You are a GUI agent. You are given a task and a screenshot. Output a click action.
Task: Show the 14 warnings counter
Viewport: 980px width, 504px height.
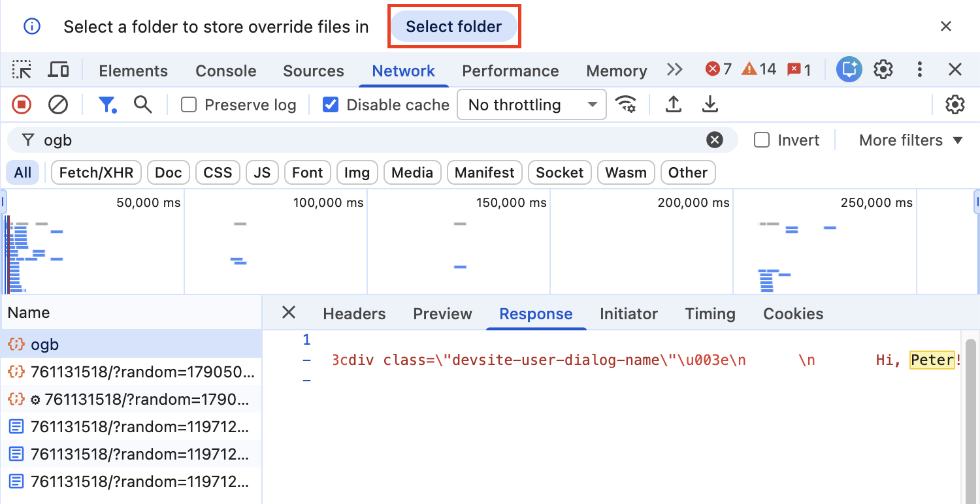click(759, 69)
